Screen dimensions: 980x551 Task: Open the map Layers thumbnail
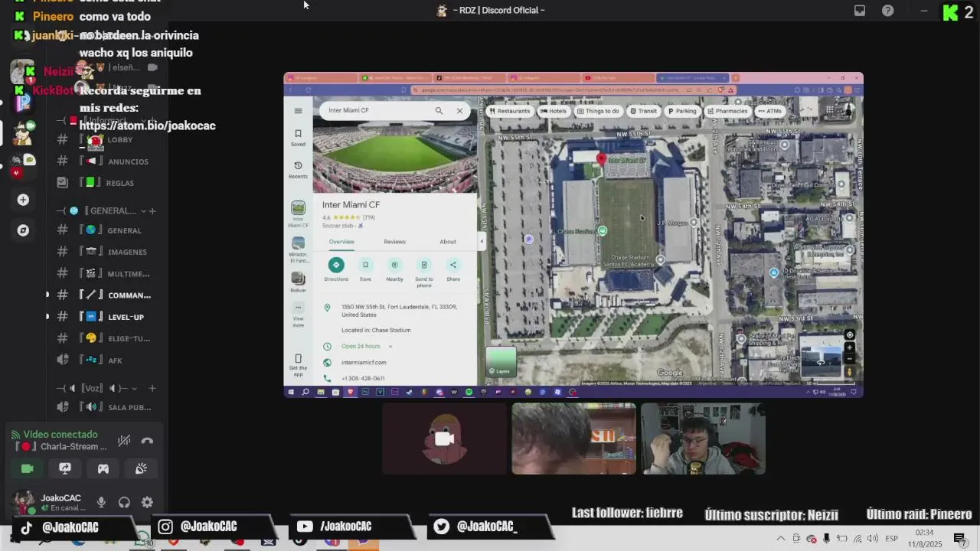point(501,362)
